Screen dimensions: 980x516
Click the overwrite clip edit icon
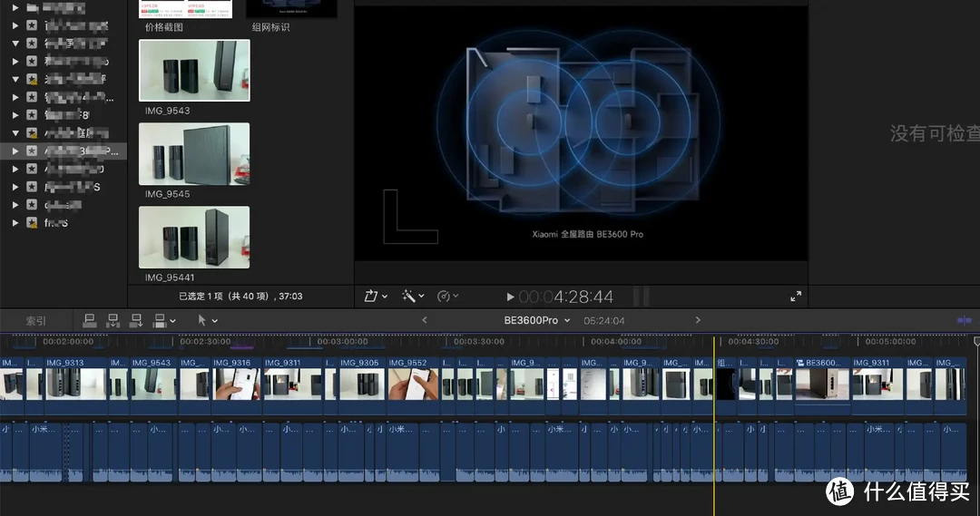click(x=161, y=320)
